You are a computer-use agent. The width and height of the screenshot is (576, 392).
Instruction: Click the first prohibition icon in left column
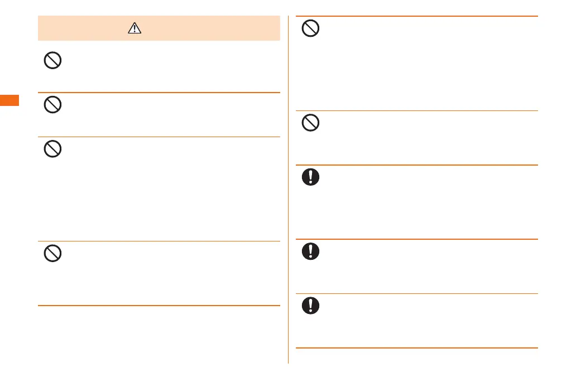[52, 61]
